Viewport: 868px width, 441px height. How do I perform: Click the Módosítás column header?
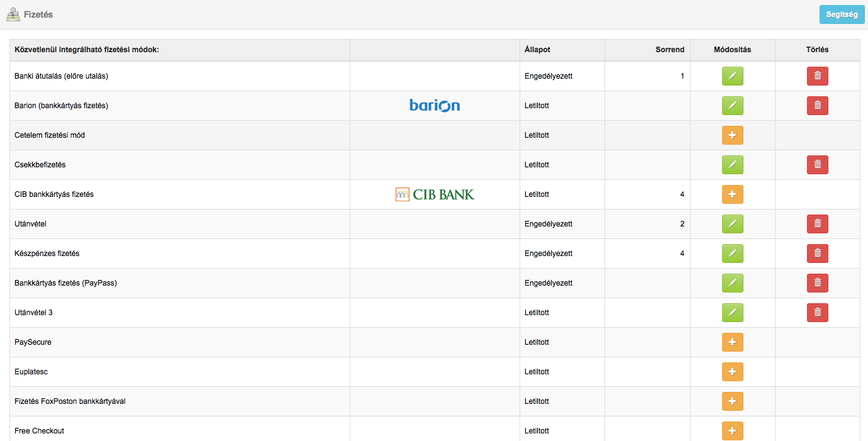(732, 50)
